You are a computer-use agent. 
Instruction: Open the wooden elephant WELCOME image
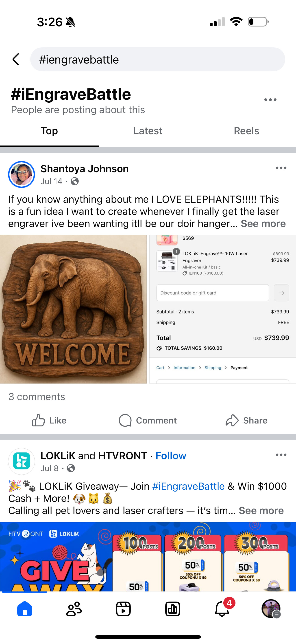(x=73, y=309)
